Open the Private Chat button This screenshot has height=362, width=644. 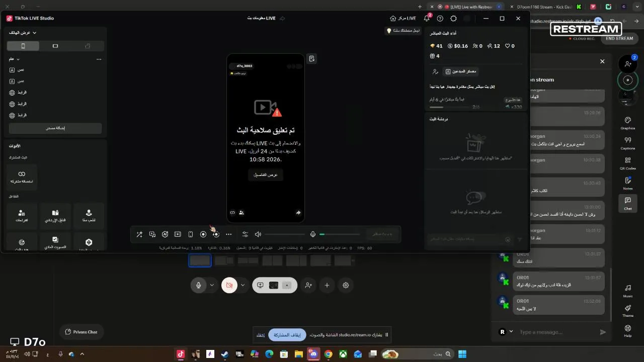click(82, 332)
